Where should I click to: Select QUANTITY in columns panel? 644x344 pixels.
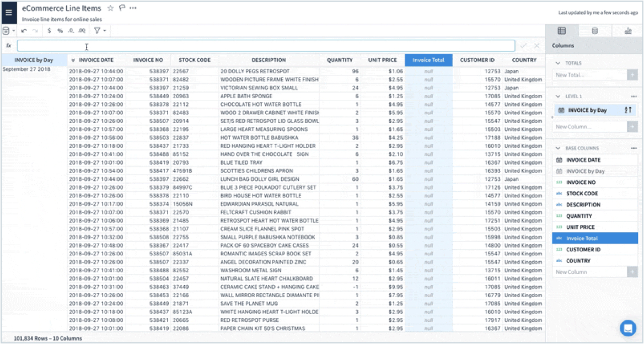(595, 216)
